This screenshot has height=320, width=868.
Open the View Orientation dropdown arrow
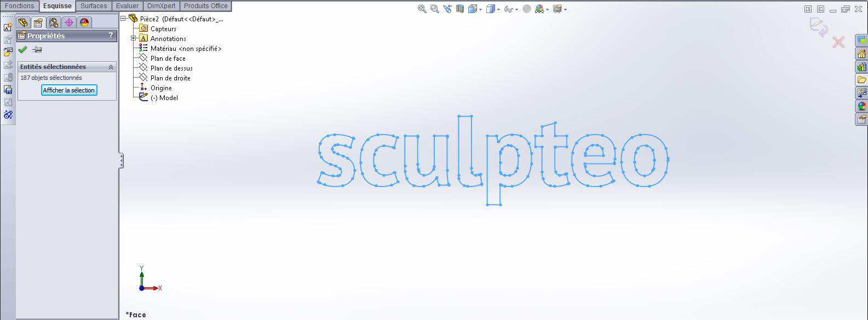pyautogui.click(x=480, y=9)
